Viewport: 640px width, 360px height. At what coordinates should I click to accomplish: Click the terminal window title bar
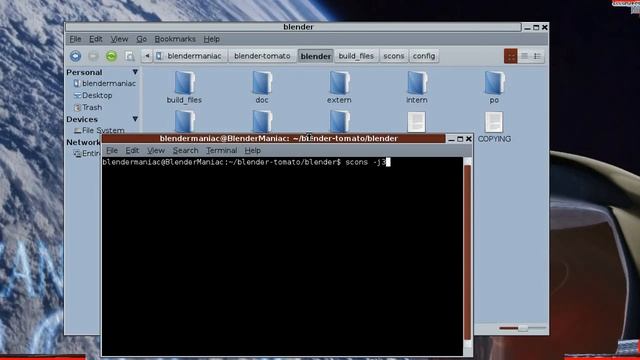(x=273, y=139)
